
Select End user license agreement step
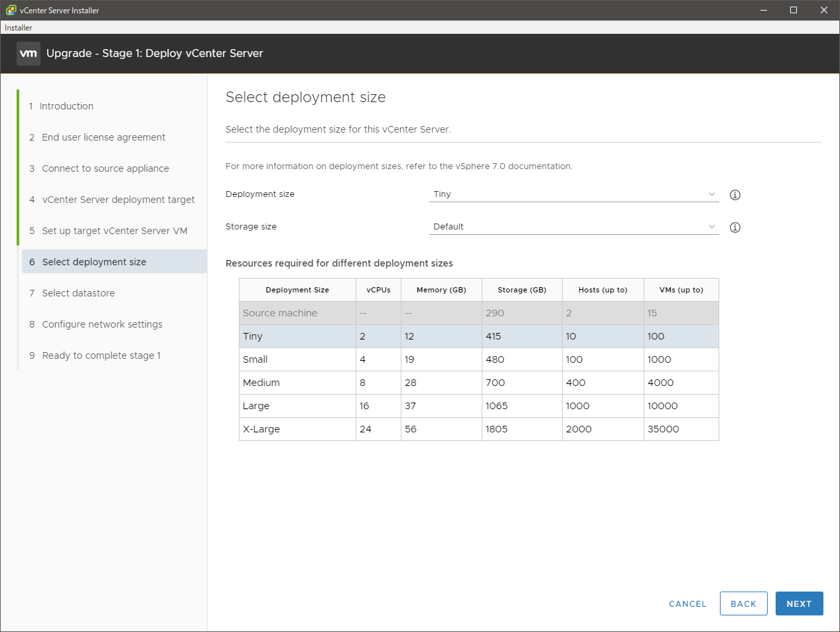click(104, 137)
